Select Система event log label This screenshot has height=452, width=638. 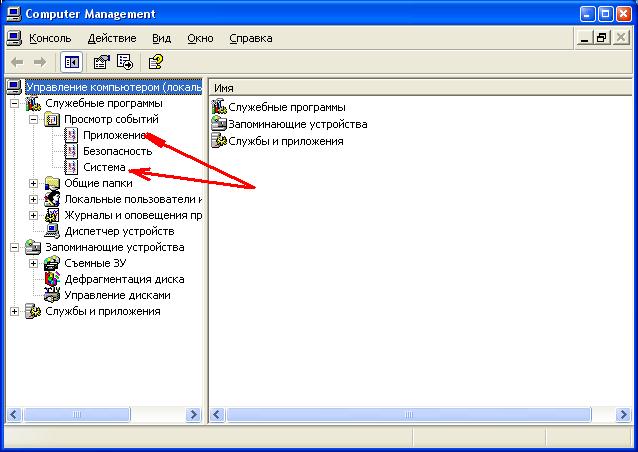tap(104, 167)
